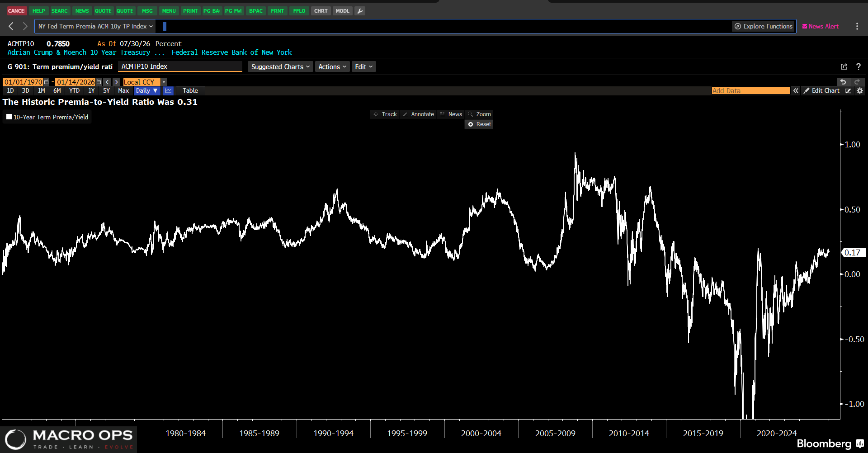Toggle the 10-Year Term Premia/Yield legend series
The width and height of the screenshot is (868, 453).
[x=47, y=117]
